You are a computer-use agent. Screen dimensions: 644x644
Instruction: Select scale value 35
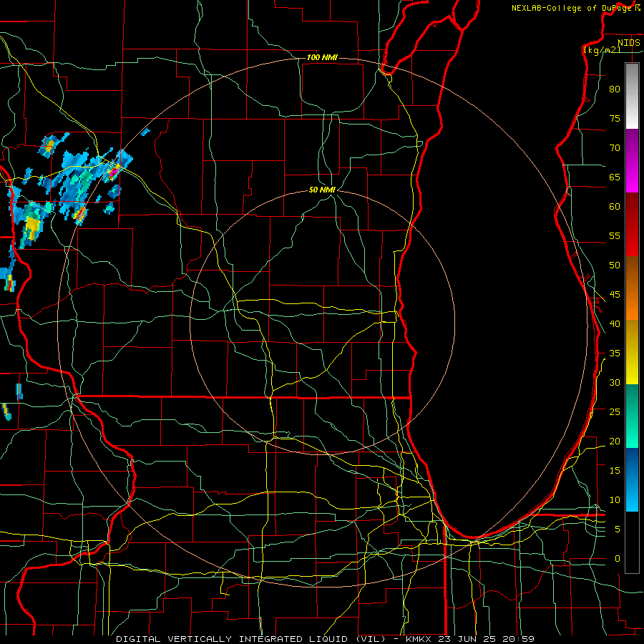coord(615,353)
